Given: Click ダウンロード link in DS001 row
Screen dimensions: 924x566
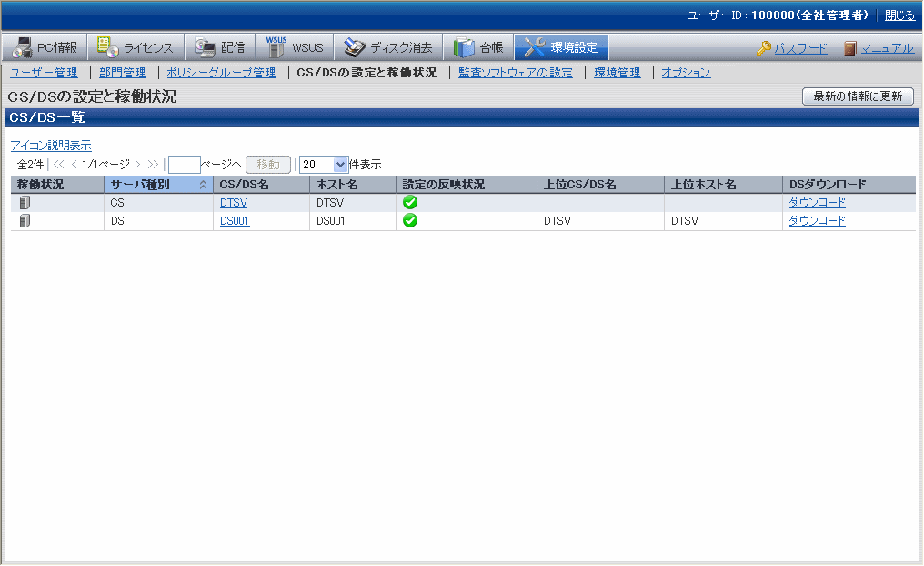Looking at the screenshot, I should (x=817, y=221).
